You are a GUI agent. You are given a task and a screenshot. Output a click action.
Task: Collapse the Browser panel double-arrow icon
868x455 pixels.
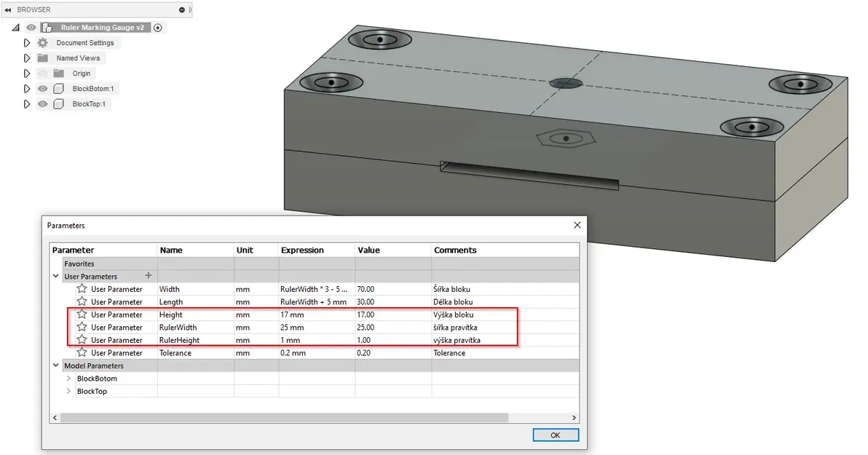click(8, 10)
